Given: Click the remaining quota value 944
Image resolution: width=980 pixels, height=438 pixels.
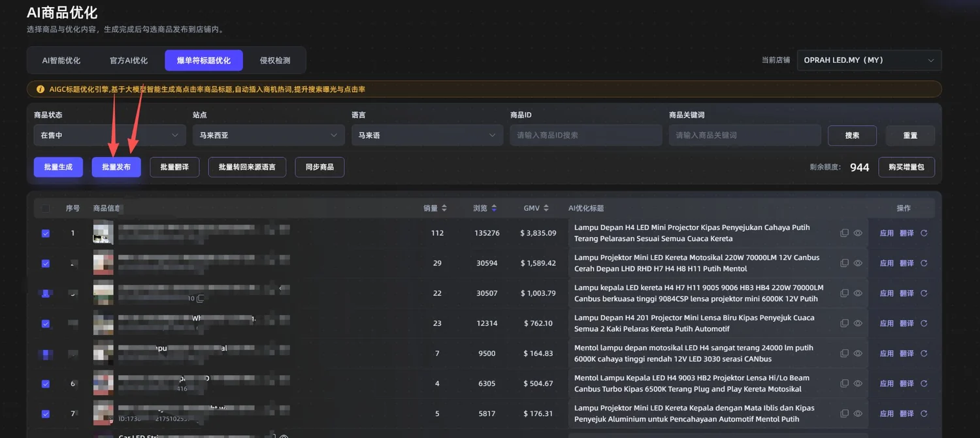Looking at the screenshot, I should click(859, 167).
